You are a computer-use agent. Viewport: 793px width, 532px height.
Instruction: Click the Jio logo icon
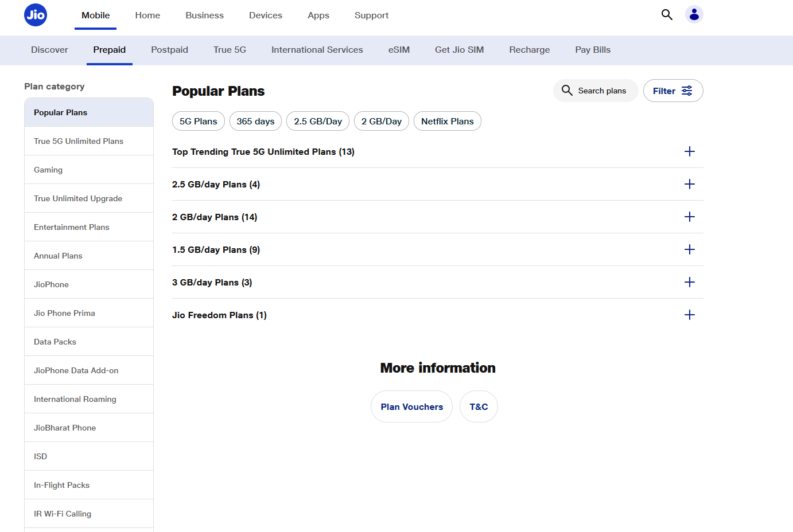click(x=36, y=15)
